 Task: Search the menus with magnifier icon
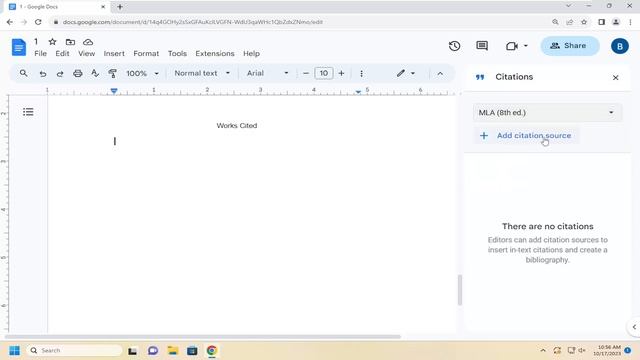(x=24, y=73)
